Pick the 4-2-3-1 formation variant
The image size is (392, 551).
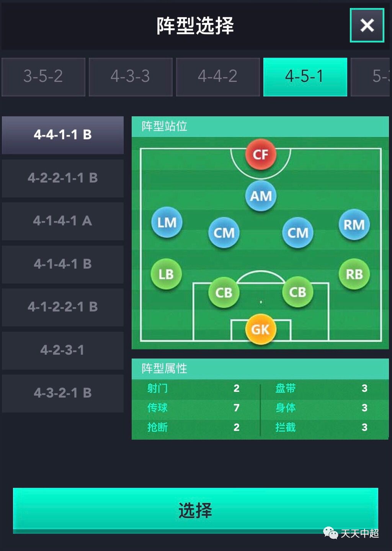[63, 350]
